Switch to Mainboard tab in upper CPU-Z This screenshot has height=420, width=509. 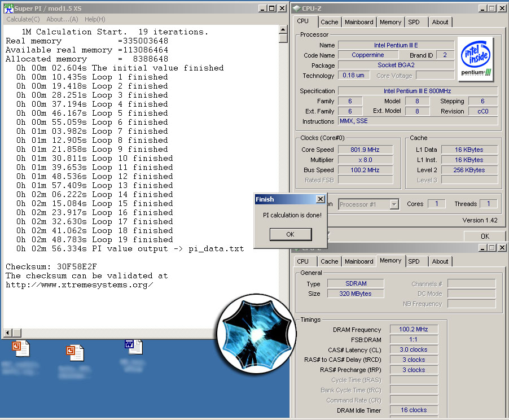coord(359,22)
